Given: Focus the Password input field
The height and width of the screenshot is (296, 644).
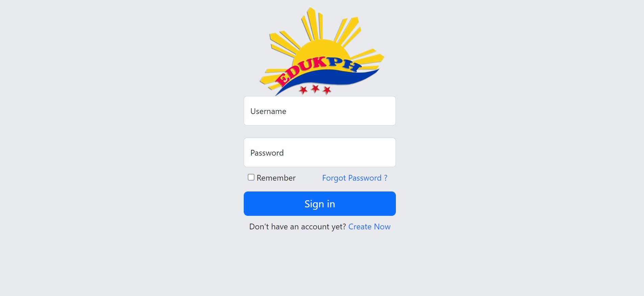Looking at the screenshot, I should [x=320, y=152].
